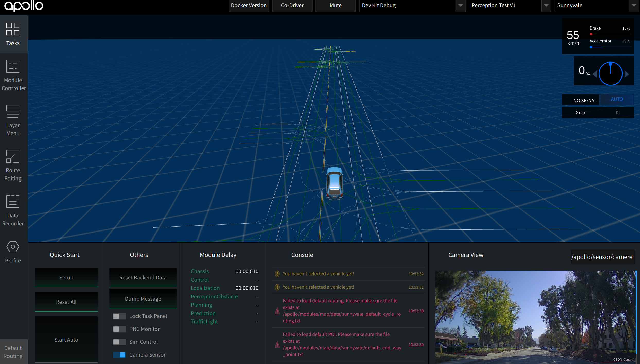640x364 pixels.
Task: Click the latest vehicle warning icon at 10:53:32
Action: click(277, 274)
